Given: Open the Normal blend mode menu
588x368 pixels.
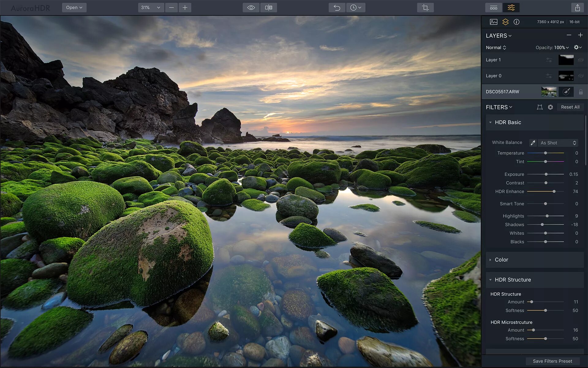Looking at the screenshot, I should pos(496,48).
